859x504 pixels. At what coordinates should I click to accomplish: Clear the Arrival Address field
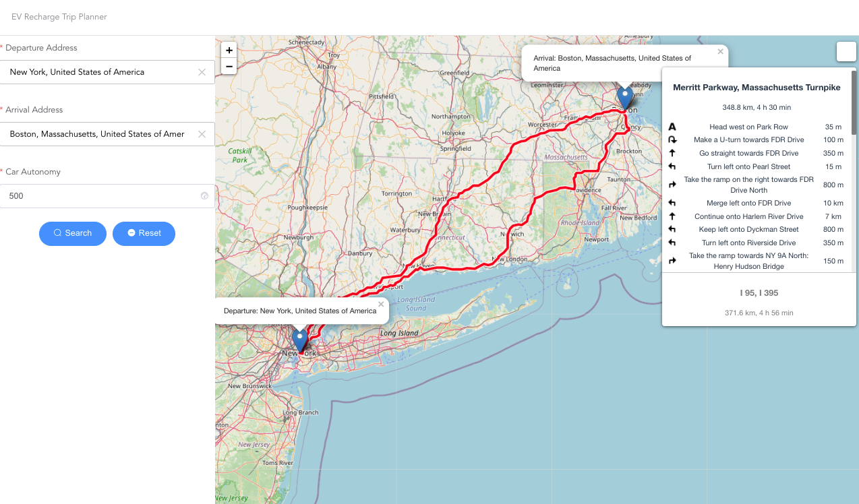click(202, 134)
